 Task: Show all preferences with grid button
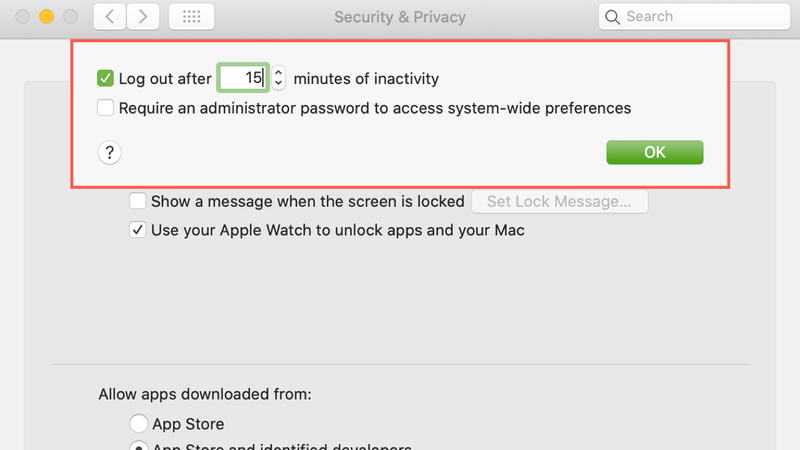pyautogui.click(x=191, y=17)
